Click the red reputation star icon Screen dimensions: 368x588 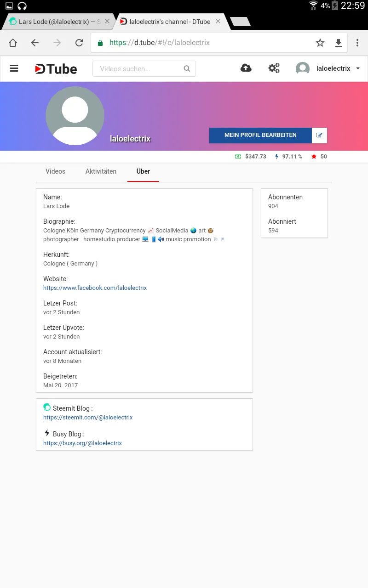pyautogui.click(x=314, y=157)
